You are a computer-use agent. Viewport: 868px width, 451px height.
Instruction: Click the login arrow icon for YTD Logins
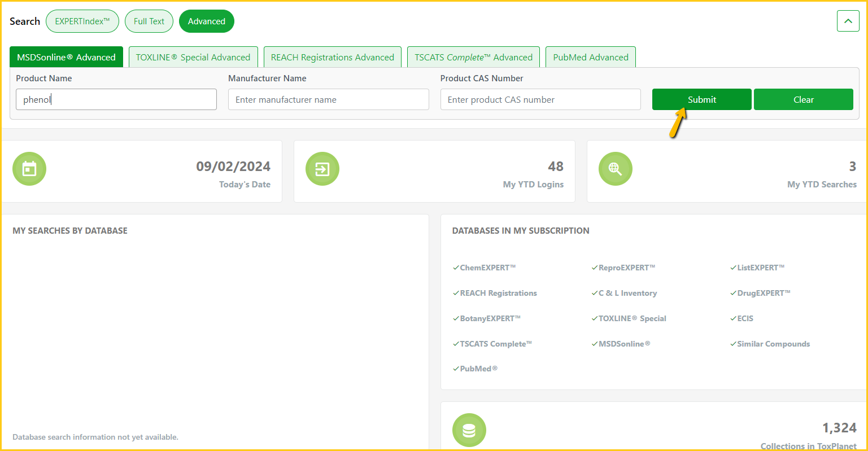point(322,169)
